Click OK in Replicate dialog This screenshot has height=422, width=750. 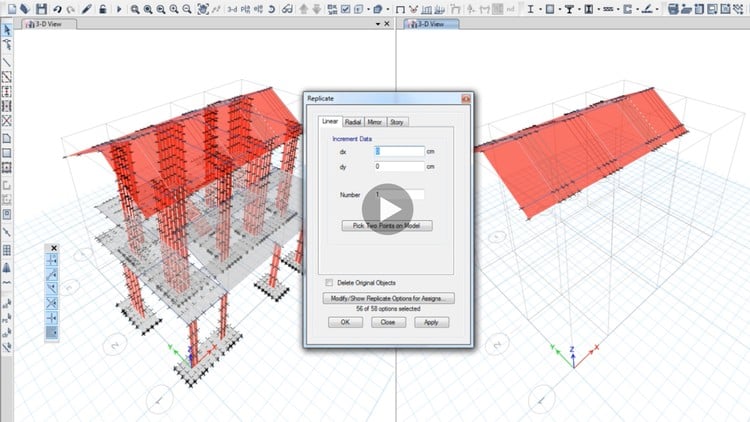point(345,322)
